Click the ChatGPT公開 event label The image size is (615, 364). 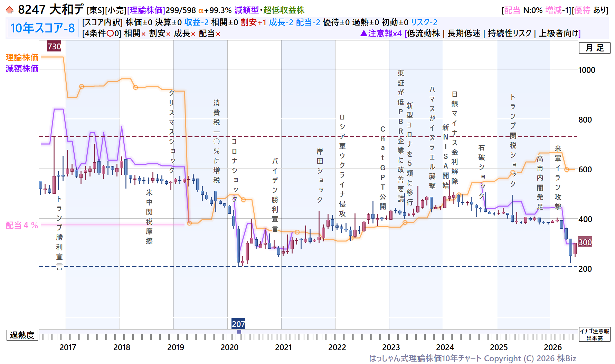[x=383, y=168]
